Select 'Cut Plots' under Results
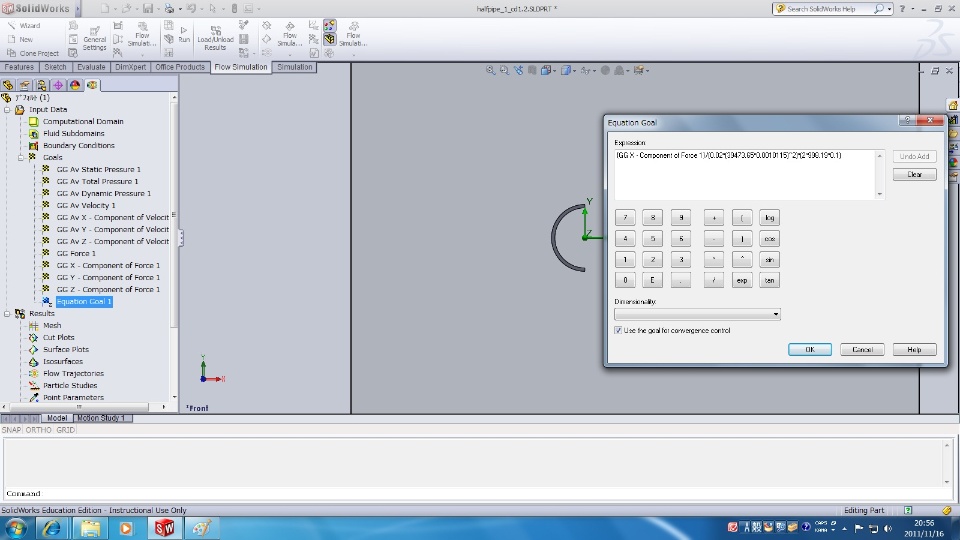This screenshot has width=960, height=540. click(x=58, y=337)
